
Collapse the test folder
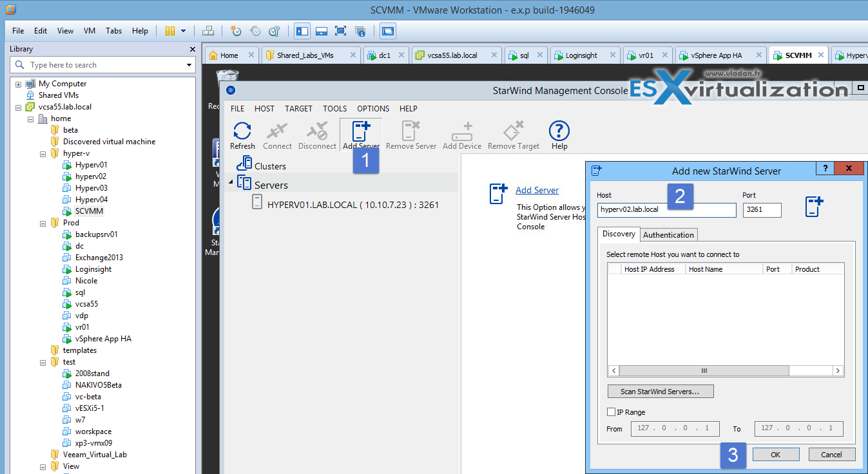[43, 362]
